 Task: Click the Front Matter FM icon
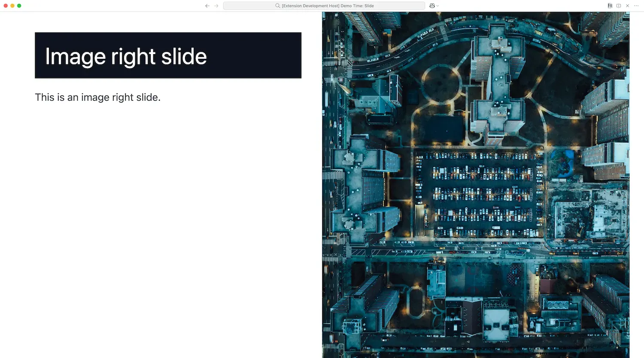pos(610,6)
